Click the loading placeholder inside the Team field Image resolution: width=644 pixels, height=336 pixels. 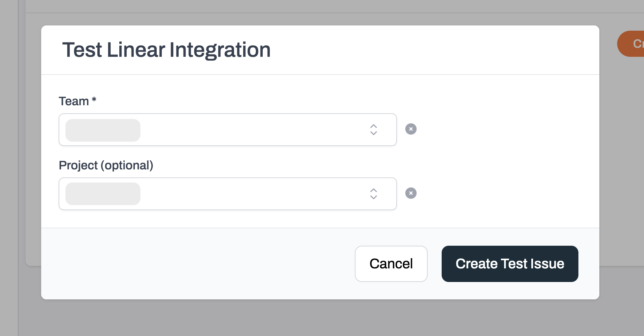coord(102,130)
